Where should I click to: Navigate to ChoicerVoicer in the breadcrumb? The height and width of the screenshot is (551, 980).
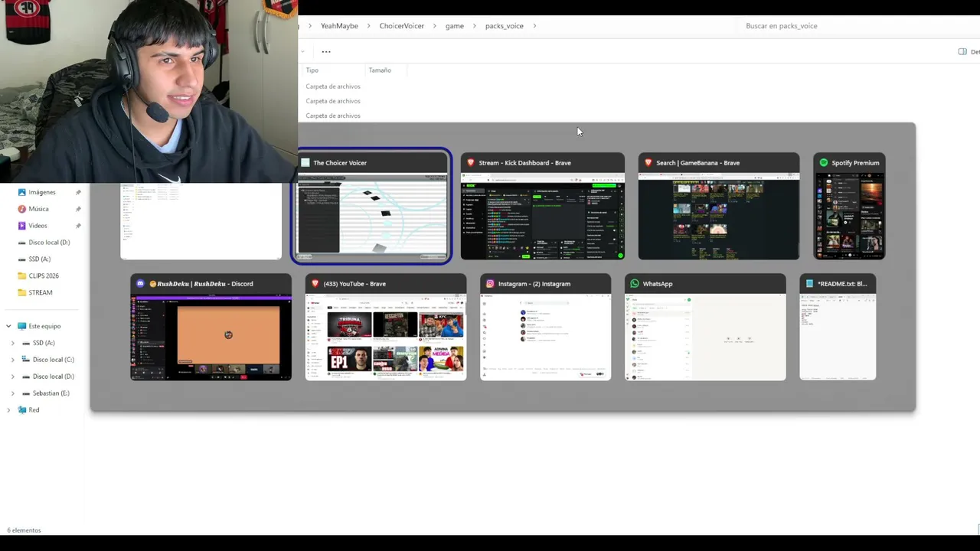click(401, 26)
